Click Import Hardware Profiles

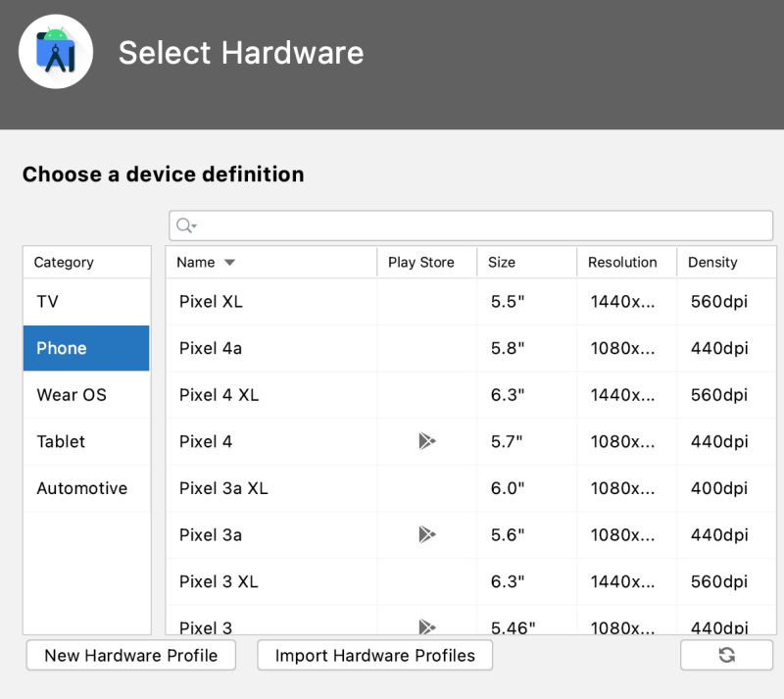pos(374,655)
